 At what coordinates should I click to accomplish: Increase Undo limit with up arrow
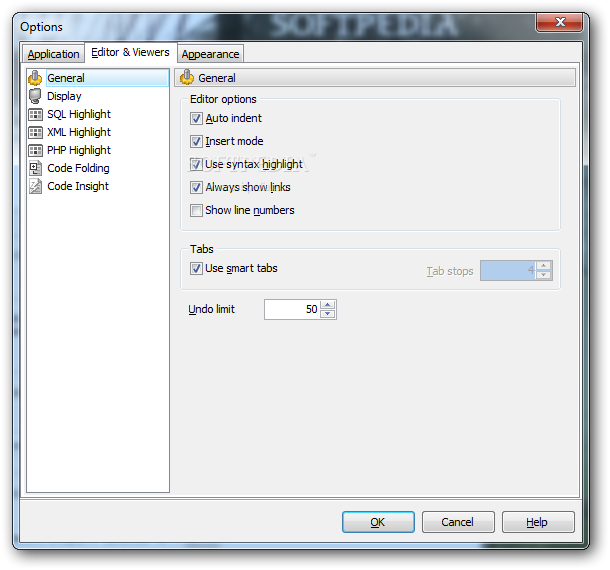pos(328,305)
